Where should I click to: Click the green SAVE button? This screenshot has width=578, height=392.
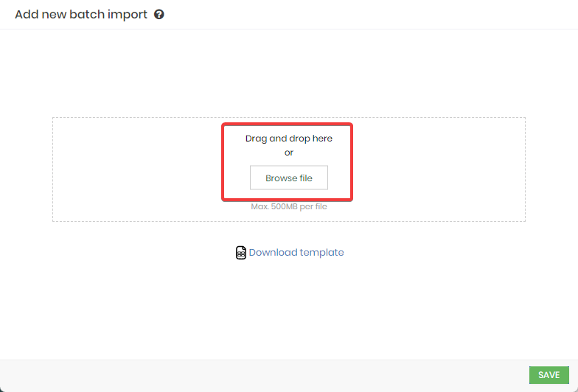pos(549,375)
